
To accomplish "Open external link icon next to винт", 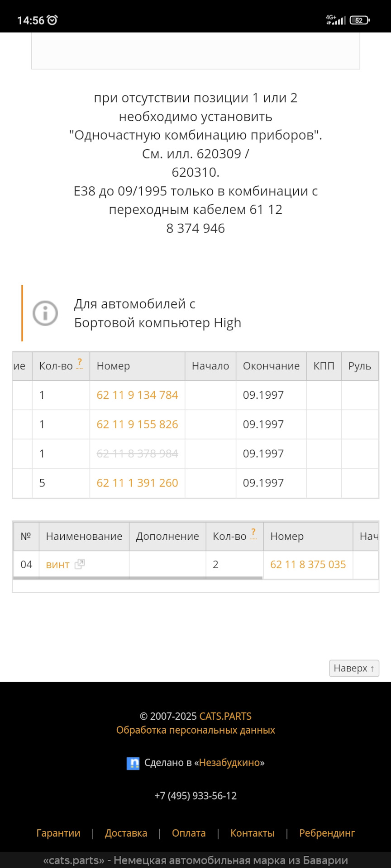I will click(80, 564).
